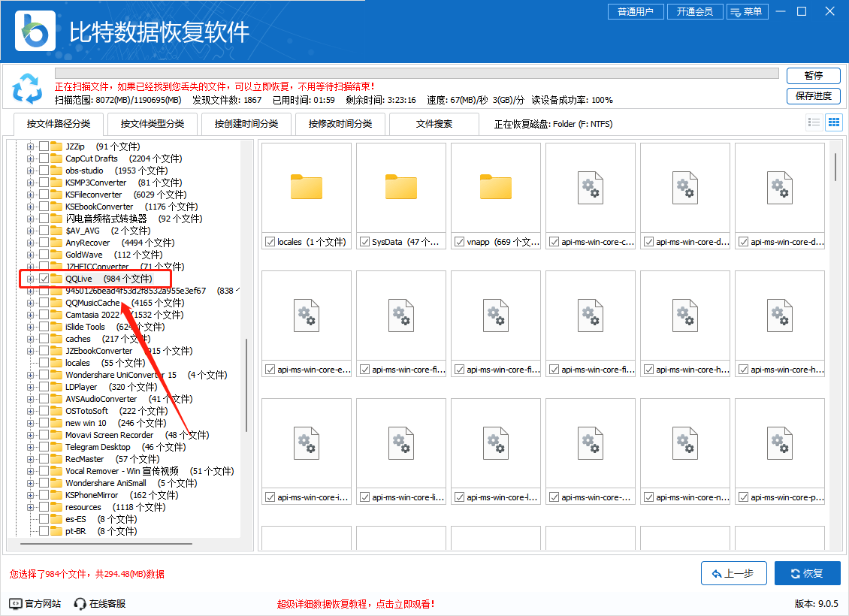The height and width of the screenshot is (616, 849).
Task: Click the GoldWave folder icon
Action: point(56,255)
